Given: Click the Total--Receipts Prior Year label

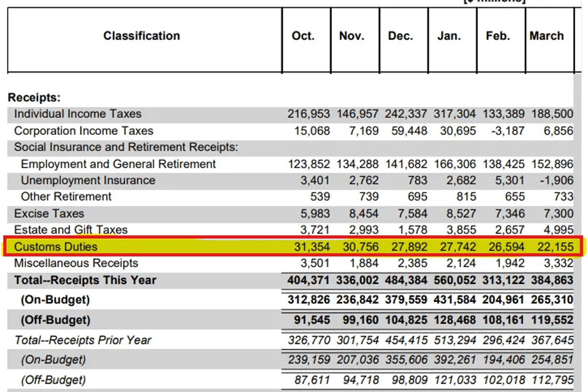Looking at the screenshot, I should pos(83,340).
